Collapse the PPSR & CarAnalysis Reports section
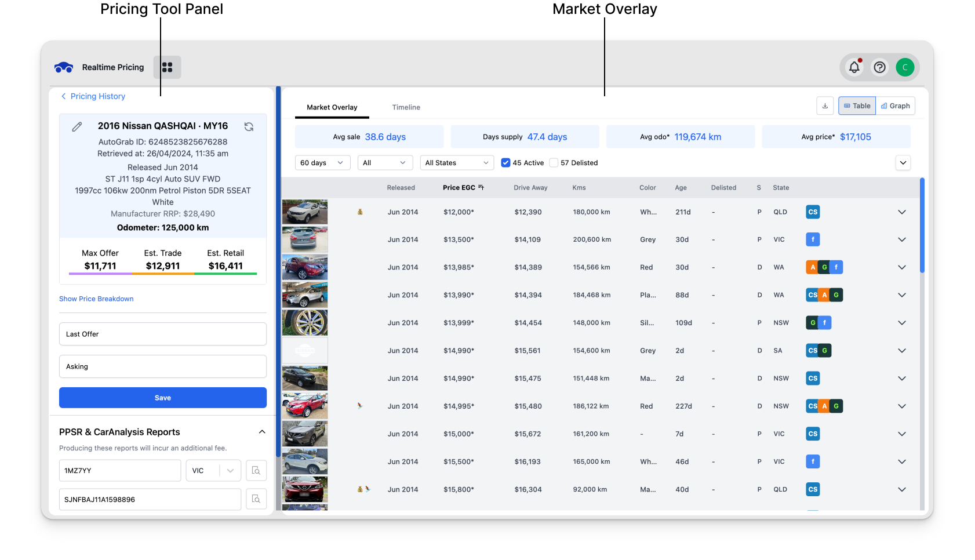 pyautogui.click(x=262, y=432)
